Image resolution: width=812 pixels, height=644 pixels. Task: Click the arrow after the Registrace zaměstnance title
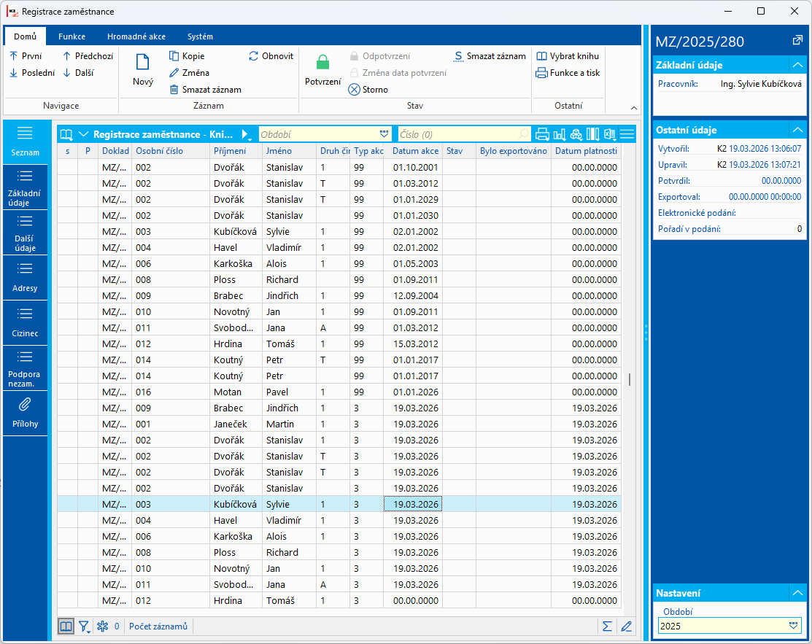pos(246,135)
